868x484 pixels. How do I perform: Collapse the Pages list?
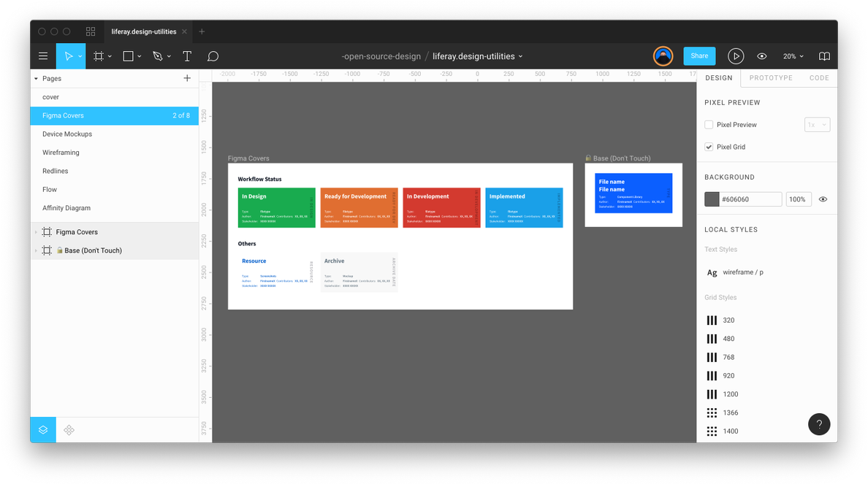[x=35, y=78]
